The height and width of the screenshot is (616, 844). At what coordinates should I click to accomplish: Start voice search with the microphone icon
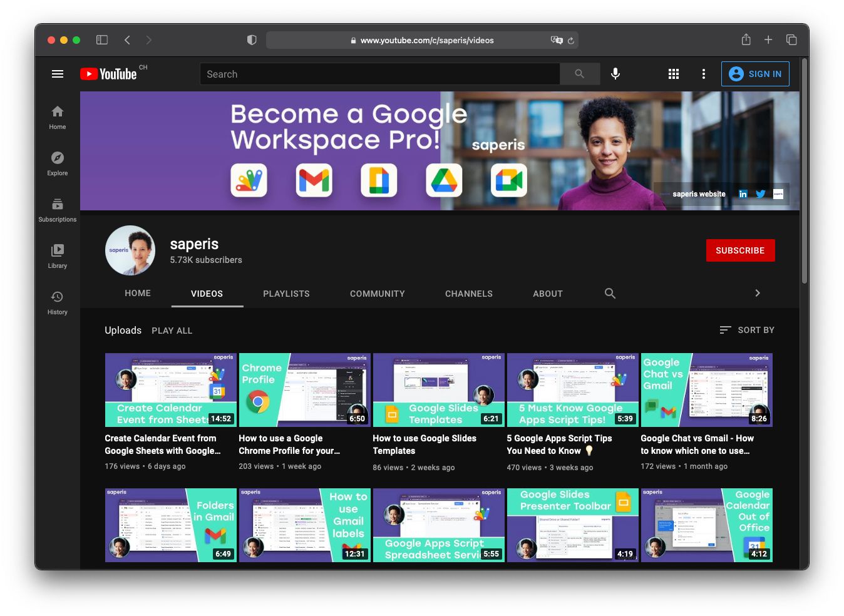point(615,74)
